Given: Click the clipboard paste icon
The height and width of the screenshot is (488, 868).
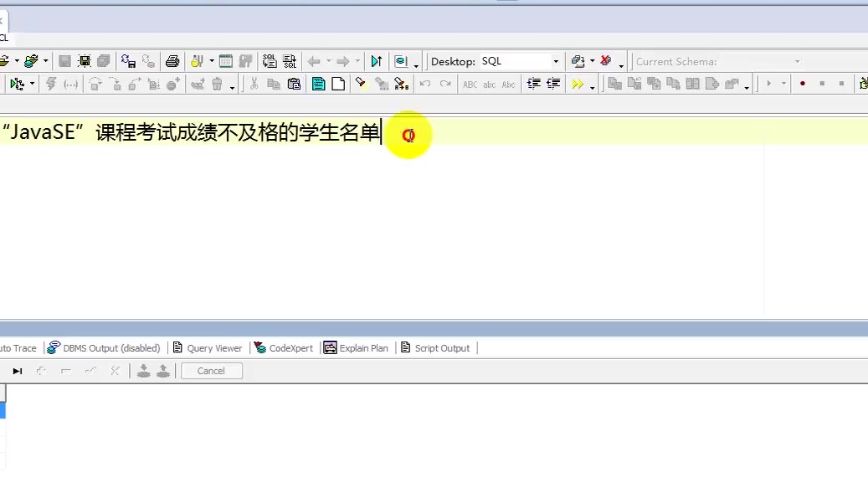Looking at the screenshot, I should pyautogui.click(x=294, y=84).
